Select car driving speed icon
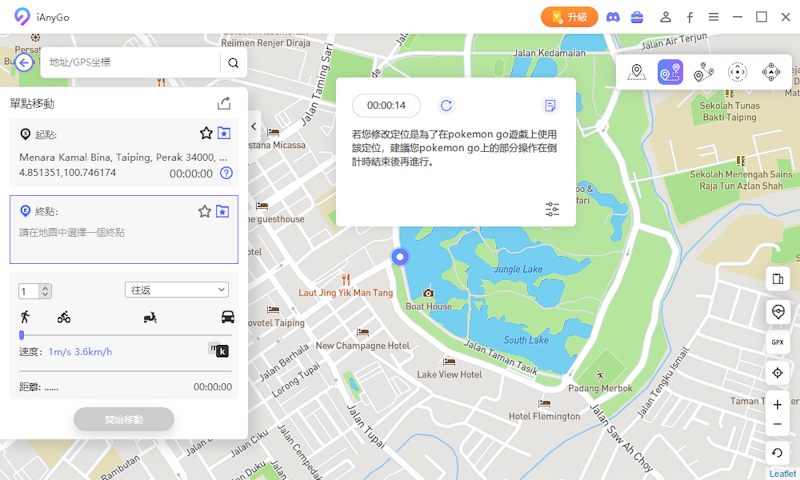Viewport: 800px width, 480px height. pyautogui.click(x=228, y=317)
